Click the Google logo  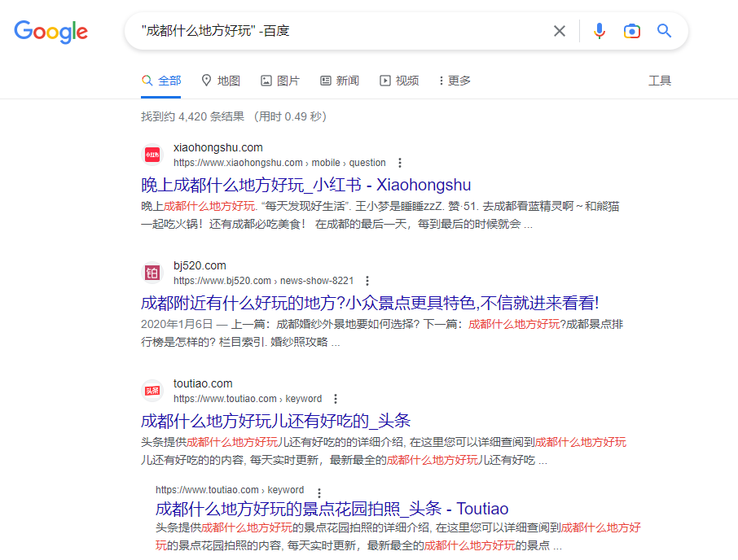51,32
